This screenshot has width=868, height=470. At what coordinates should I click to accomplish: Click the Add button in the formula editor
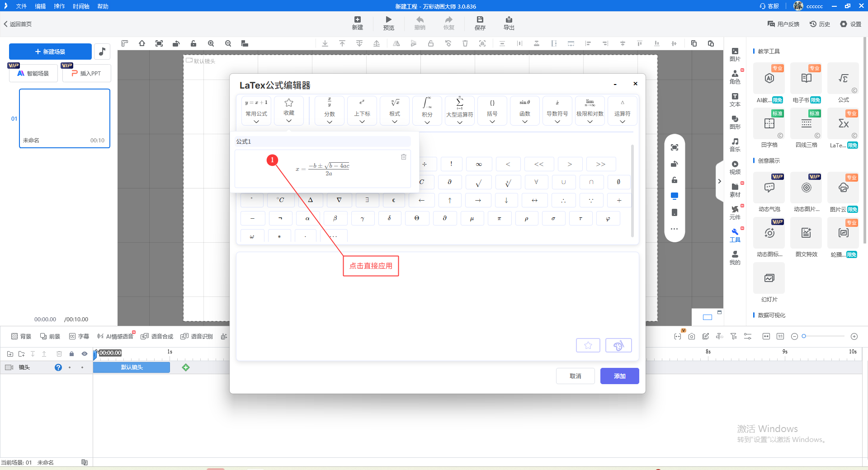coord(619,376)
